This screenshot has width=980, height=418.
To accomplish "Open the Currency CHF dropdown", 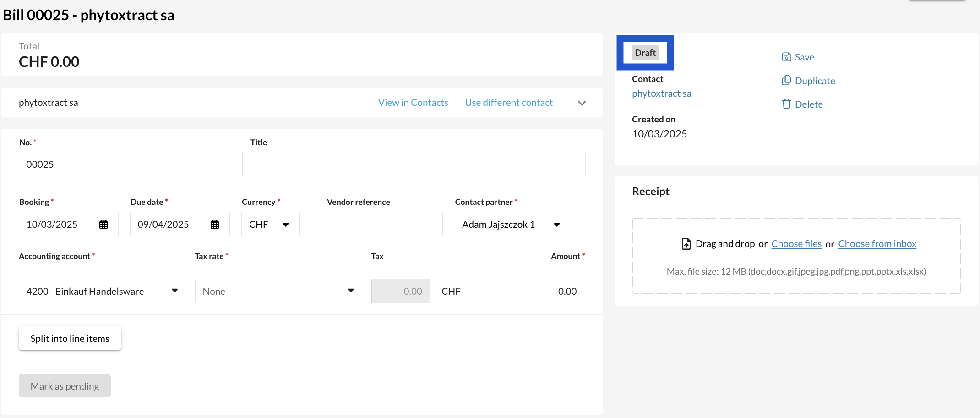I will (271, 224).
